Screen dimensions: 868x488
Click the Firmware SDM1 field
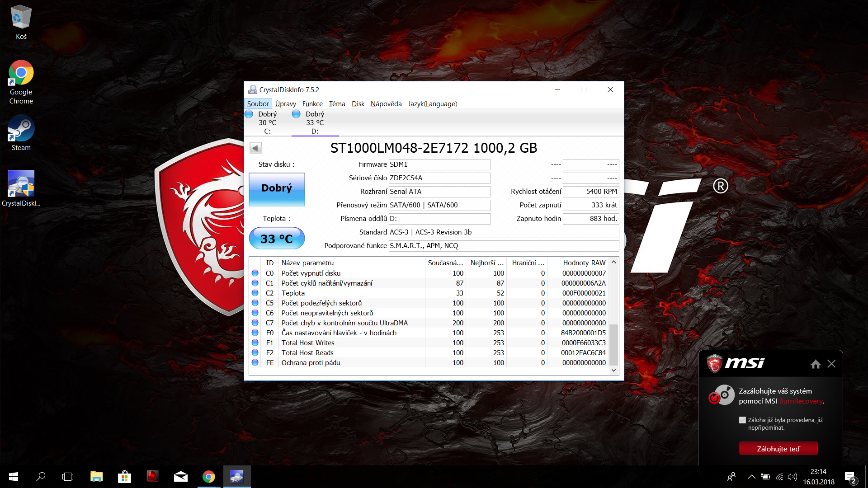tap(439, 164)
